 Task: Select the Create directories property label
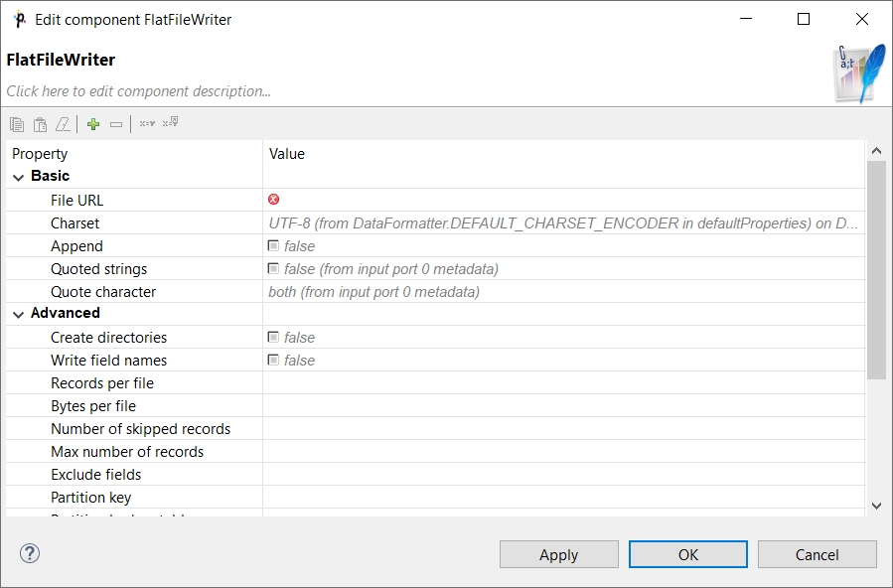[109, 337]
